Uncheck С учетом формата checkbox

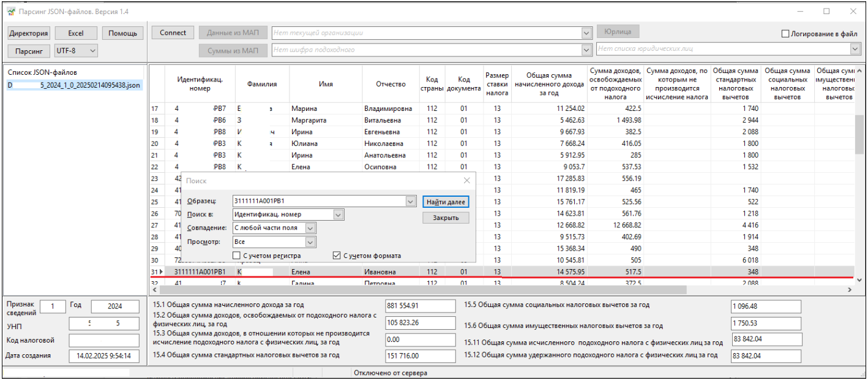336,256
